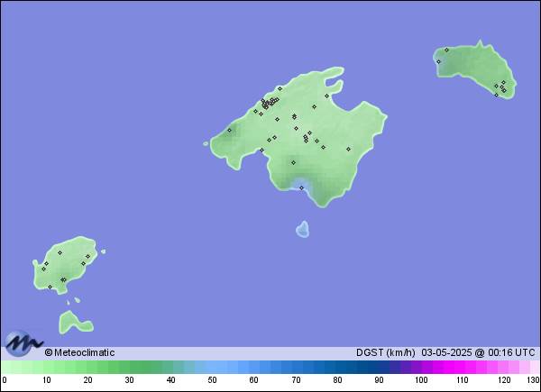This screenshot has height=392, width=541.
Task: Pick the 50 km/h value on legend
Action: pyautogui.click(x=212, y=380)
